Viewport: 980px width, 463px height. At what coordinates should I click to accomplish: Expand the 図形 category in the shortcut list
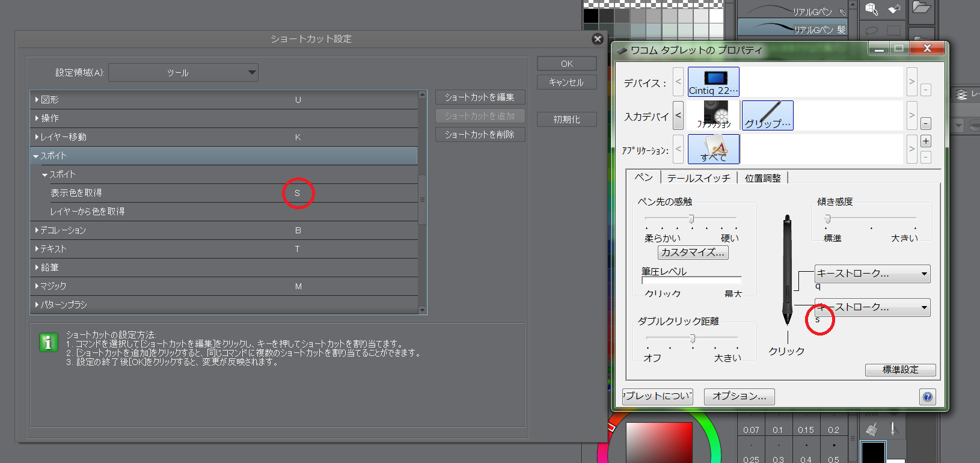click(37, 100)
